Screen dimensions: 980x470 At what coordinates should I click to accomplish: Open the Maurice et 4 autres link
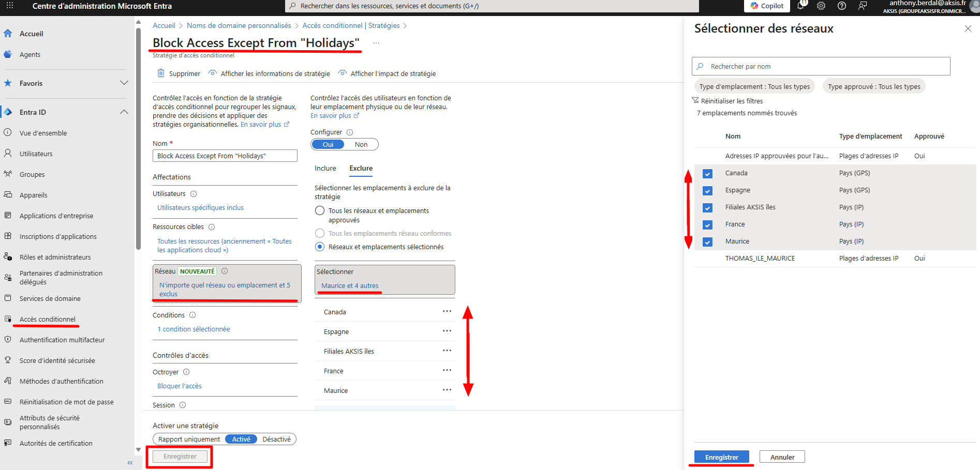pyautogui.click(x=350, y=285)
